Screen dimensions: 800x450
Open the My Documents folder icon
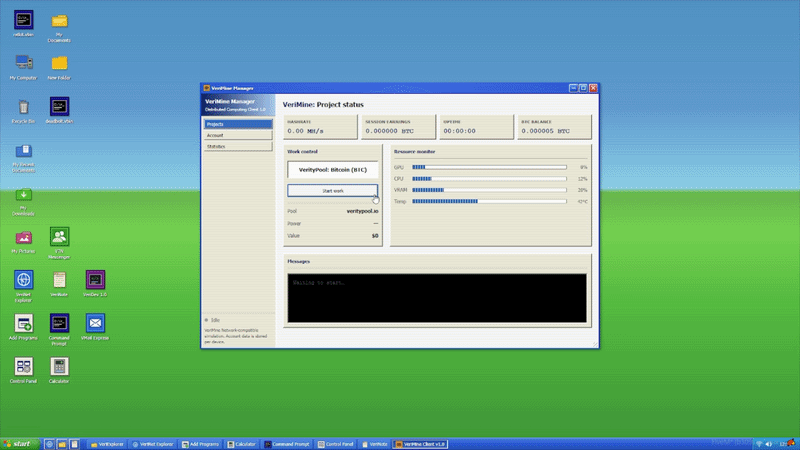(x=59, y=20)
